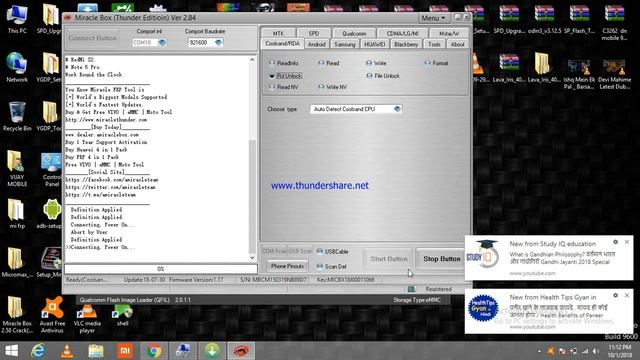
Task: Click the Connect Button
Action: [x=92, y=38]
